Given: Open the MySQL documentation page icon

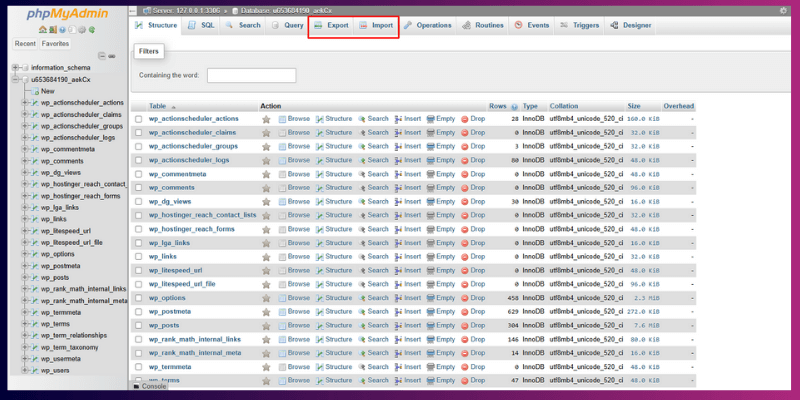Looking at the screenshot, I should click(72, 30).
